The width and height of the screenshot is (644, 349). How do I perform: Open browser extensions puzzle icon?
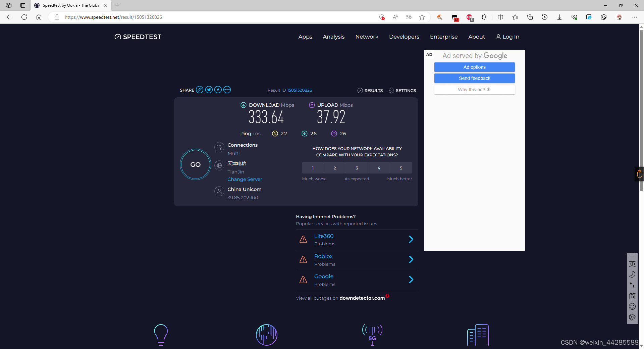click(484, 17)
